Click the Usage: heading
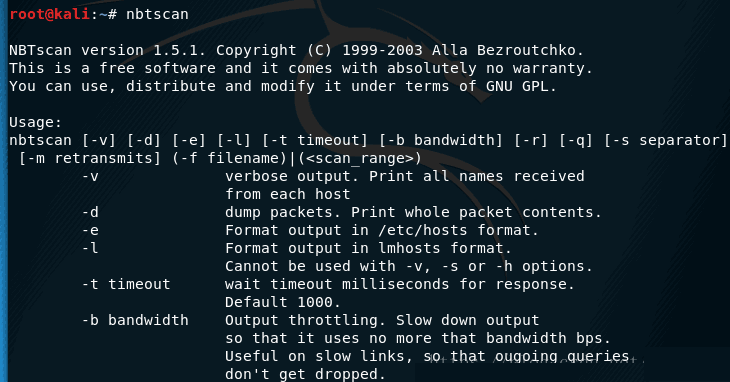 [35, 122]
